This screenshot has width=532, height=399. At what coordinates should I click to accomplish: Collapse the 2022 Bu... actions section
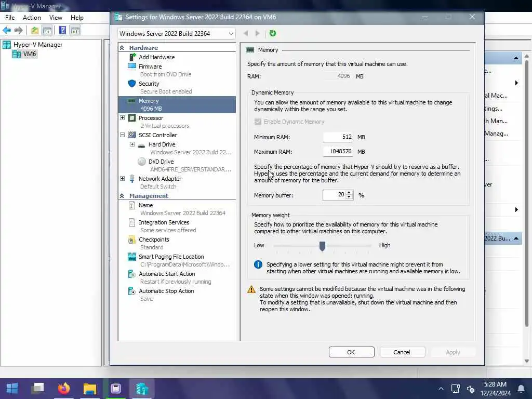[x=516, y=238]
